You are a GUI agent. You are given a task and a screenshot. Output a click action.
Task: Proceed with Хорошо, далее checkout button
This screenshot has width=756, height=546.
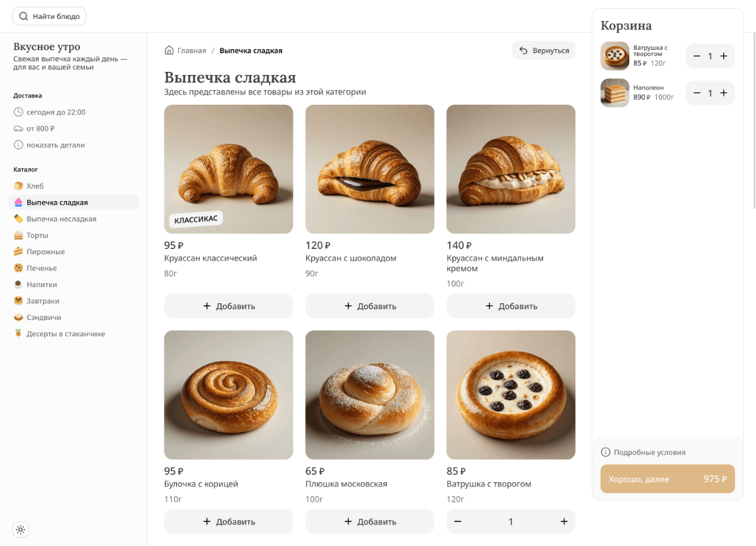(x=667, y=479)
